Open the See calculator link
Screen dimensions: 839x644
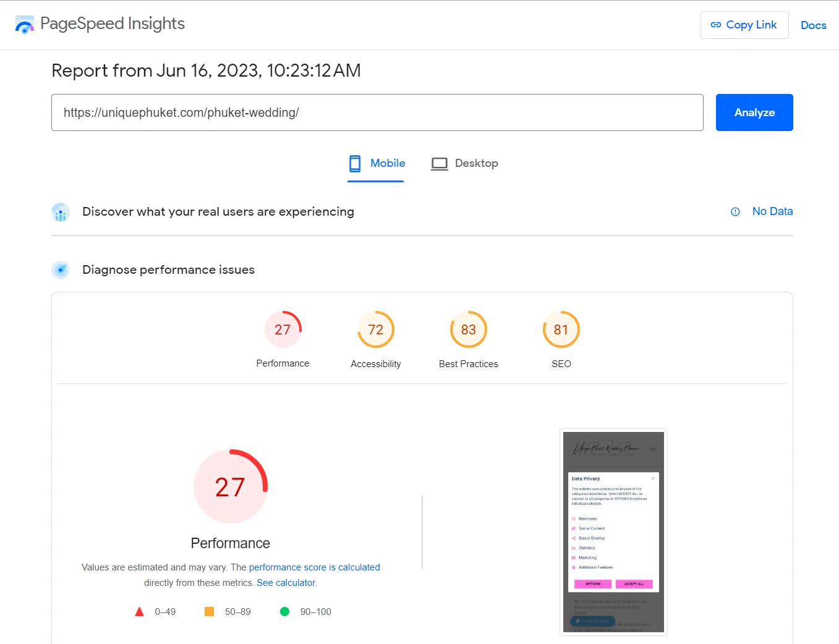(286, 583)
